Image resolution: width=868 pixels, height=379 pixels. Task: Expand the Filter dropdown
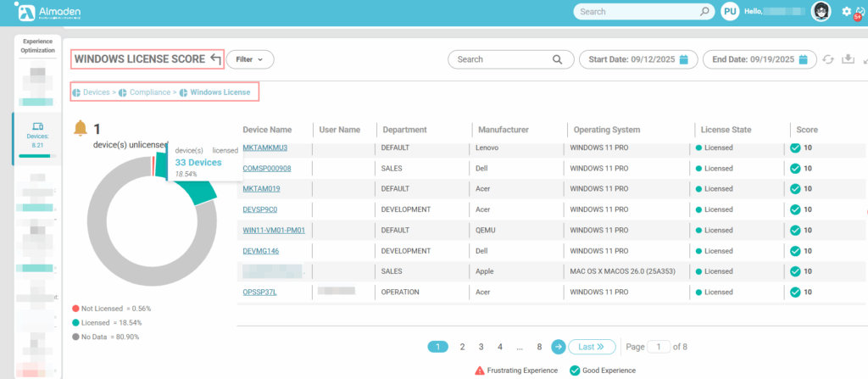click(x=250, y=59)
